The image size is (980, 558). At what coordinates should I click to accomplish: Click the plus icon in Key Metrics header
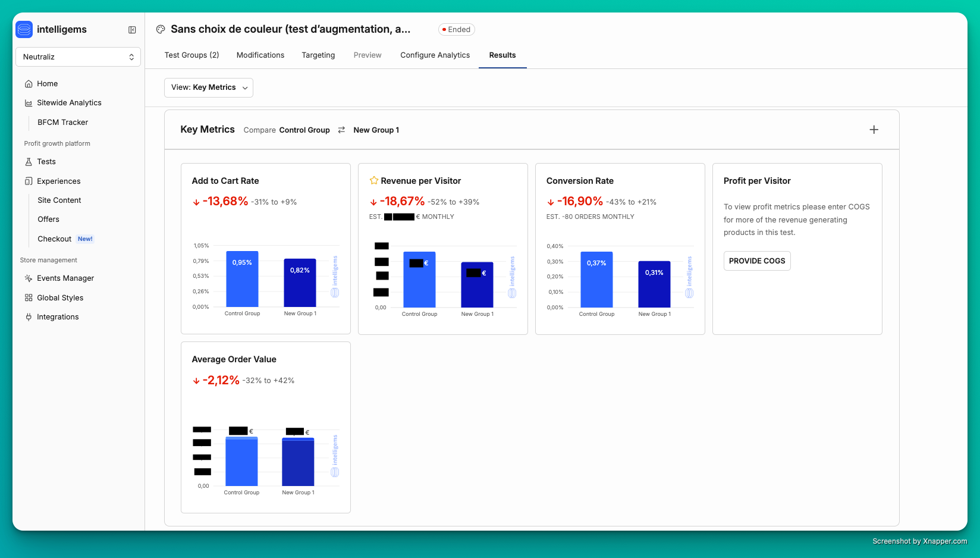(x=874, y=130)
